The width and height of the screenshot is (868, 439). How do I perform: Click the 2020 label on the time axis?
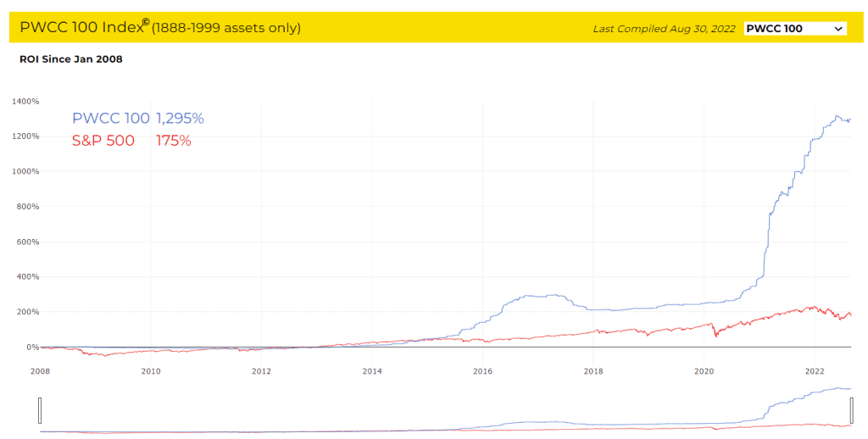coord(704,371)
